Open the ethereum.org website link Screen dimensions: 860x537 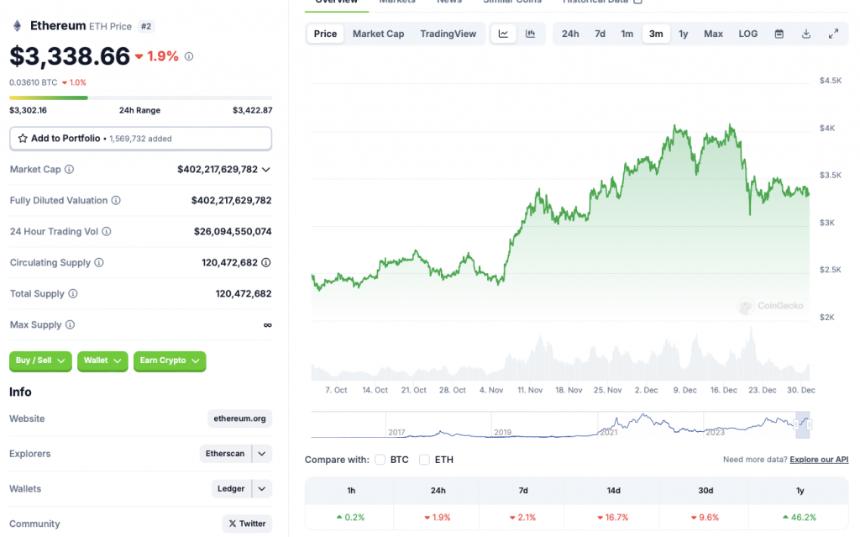(240, 419)
